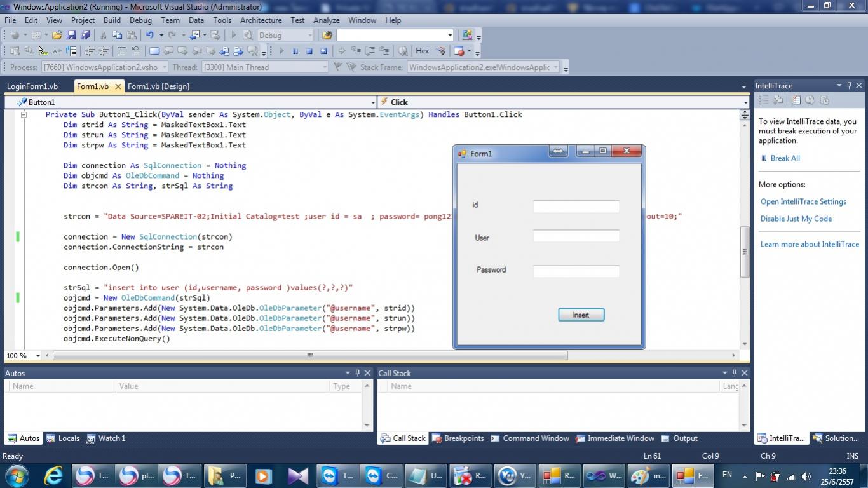
Task: Open IntelliTrace Settings link
Action: (x=803, y=202)
